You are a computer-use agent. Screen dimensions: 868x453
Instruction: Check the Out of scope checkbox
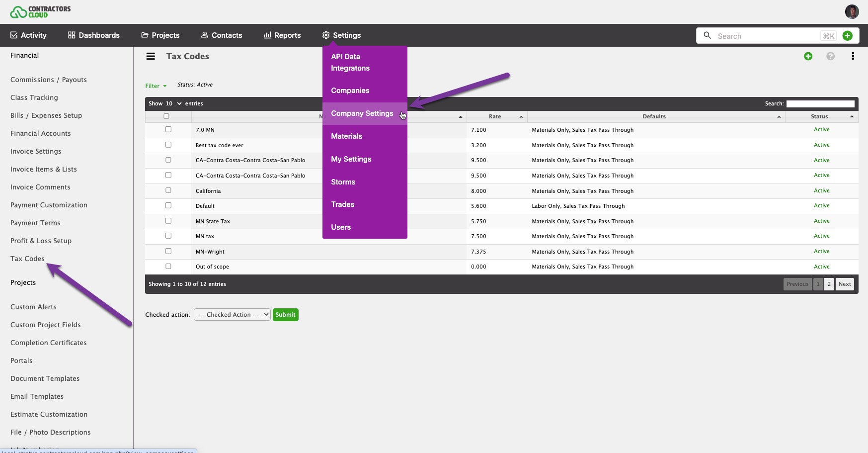click(168, 267)
